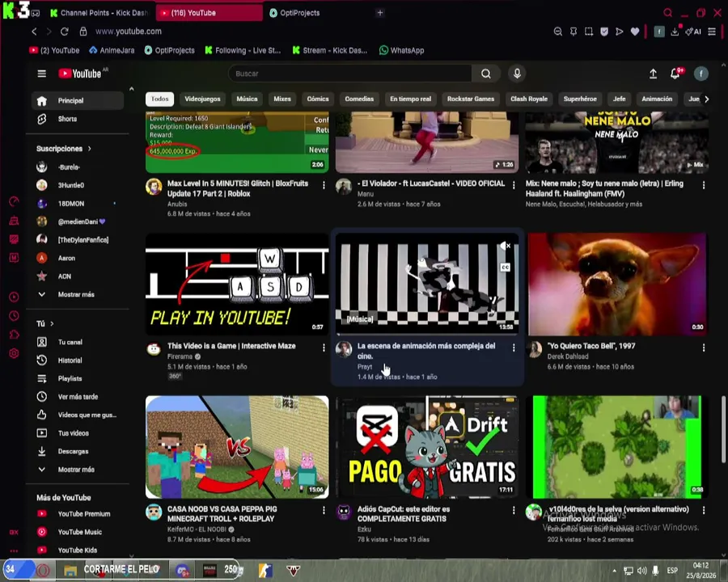Open the browser AI assistant icon
Viewport: 728px width, 582px height.
pyautogui.click(x=693, y=32)
